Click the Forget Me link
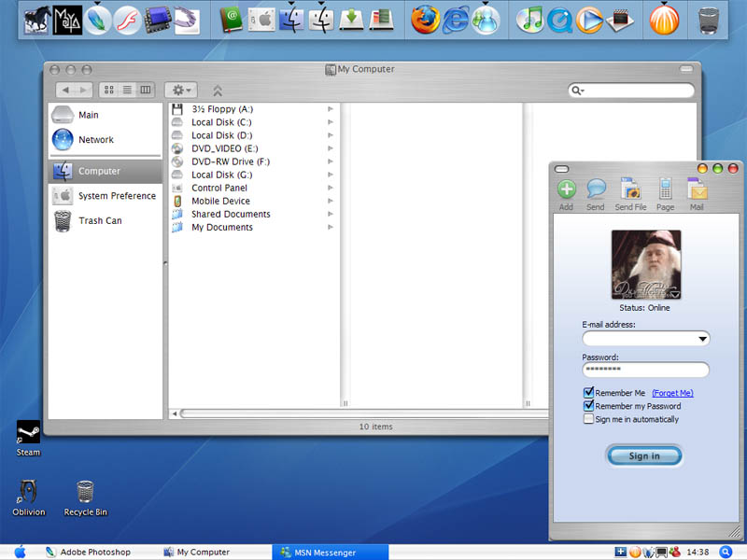The image size is (747, 560). click(x=672, y=393)
